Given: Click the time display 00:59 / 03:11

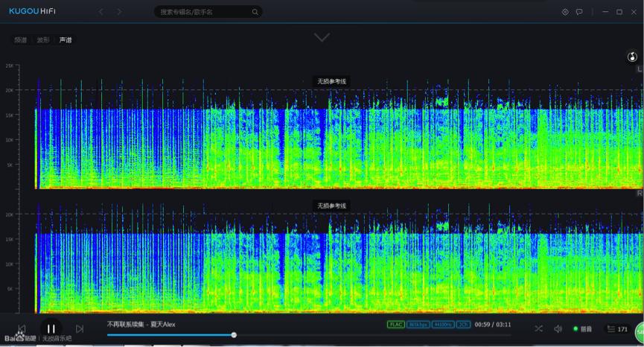Looking at the screenshot, I should pyautogui.click(x=493, y=325).
